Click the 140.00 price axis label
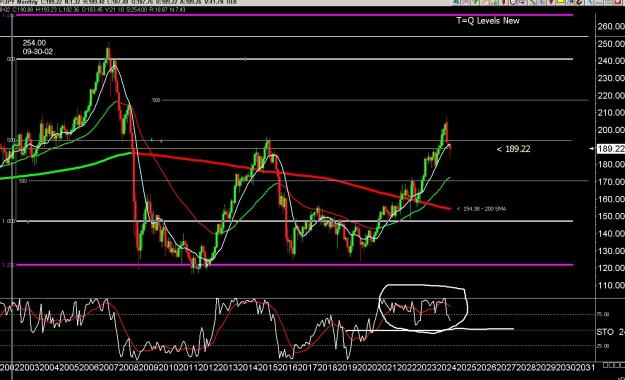Image resolution: width=625 pixels, height=380 pixels. click(x=611, y=233)
